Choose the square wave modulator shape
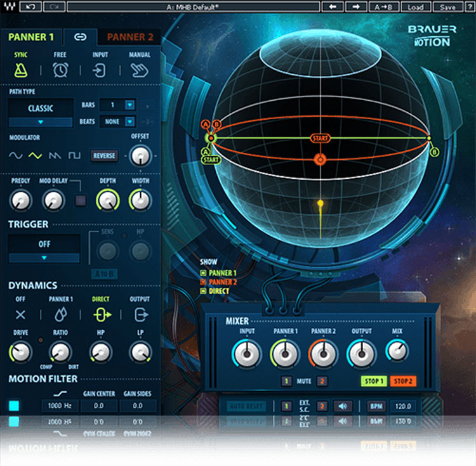 click(74, 155)
